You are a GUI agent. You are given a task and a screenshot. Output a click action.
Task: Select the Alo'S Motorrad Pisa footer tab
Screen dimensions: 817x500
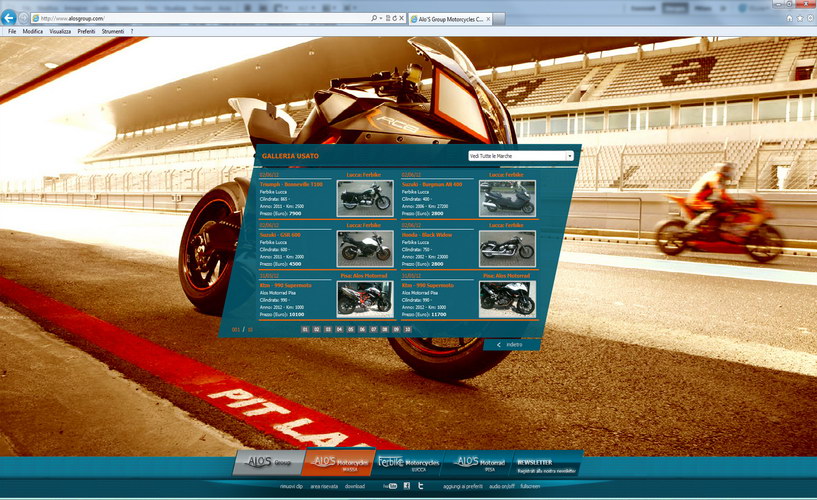coord(479,462)
